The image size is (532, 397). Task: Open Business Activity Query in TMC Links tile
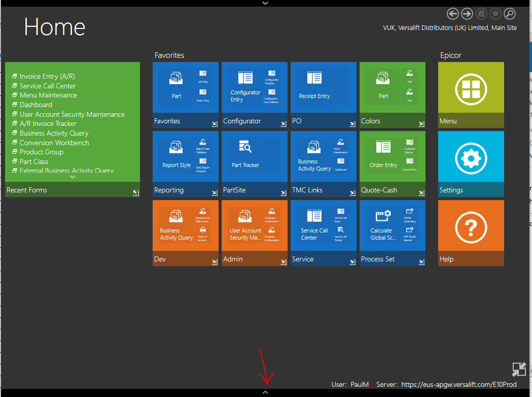[314, 155]
